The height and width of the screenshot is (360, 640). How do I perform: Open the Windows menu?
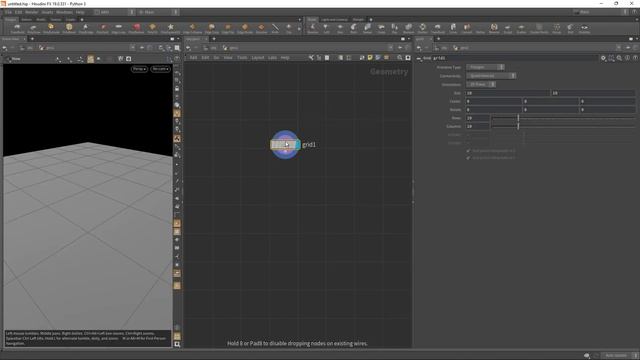(64, 12)
